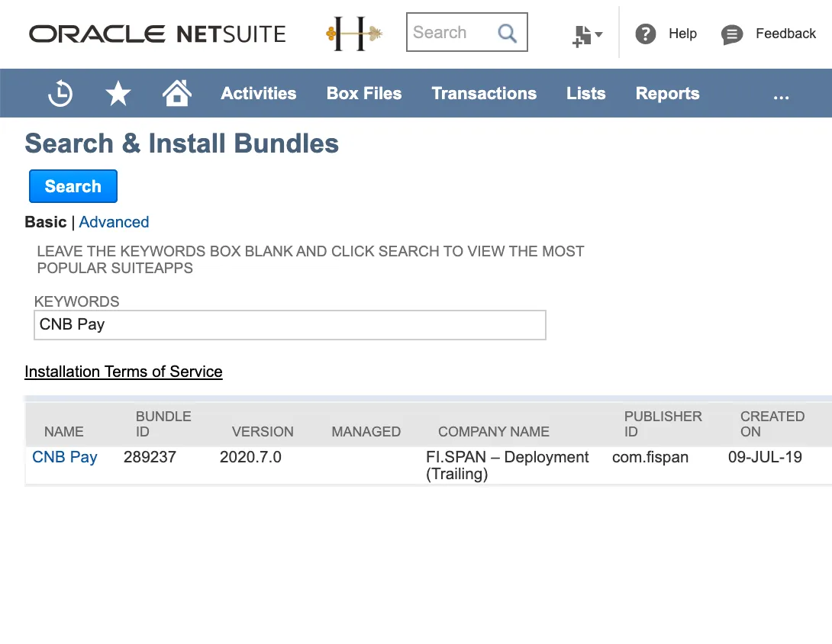
Task: Click the PUBLISHER ID column header
Action: coord(663,423)
